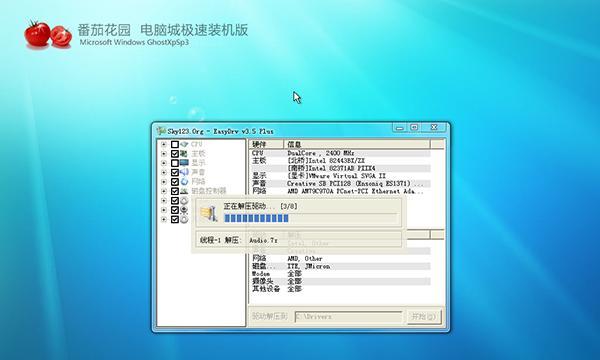The height and width of the screenshot is (360, 600).
Task: Click the EasyDrv title bar app icon
Action: [x=161, y=131]
